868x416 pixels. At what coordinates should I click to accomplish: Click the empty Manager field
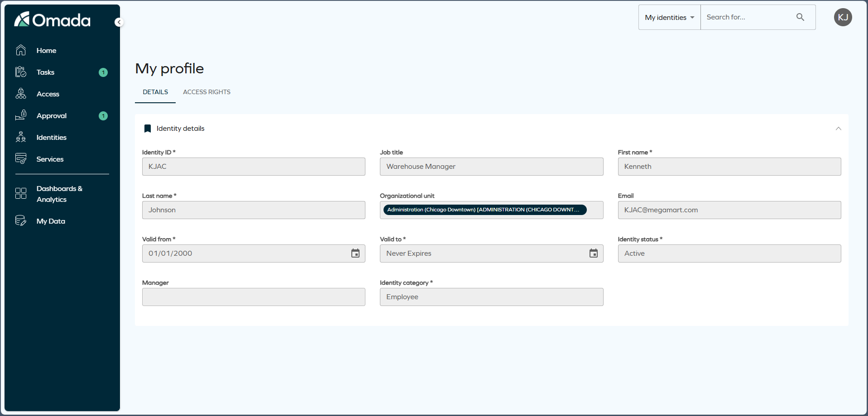254,297
